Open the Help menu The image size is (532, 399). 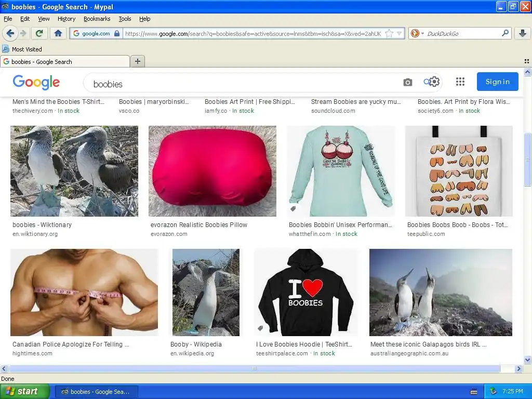point(145,19)
